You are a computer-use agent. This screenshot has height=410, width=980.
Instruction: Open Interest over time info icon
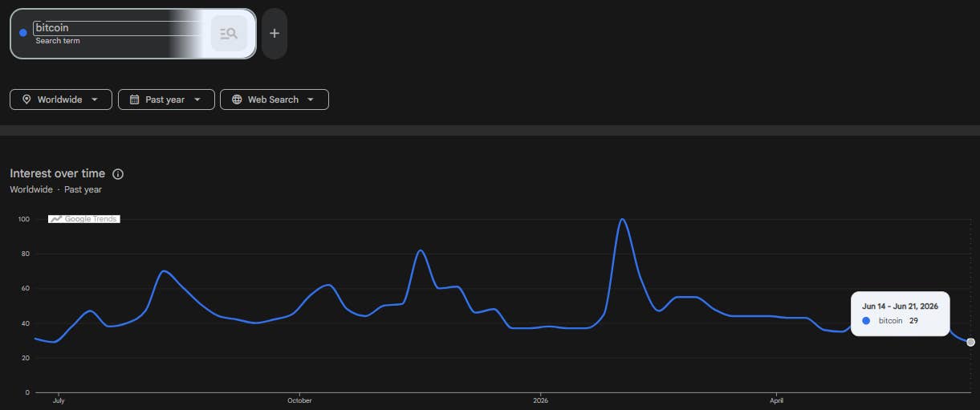click(x=118, y=174)
